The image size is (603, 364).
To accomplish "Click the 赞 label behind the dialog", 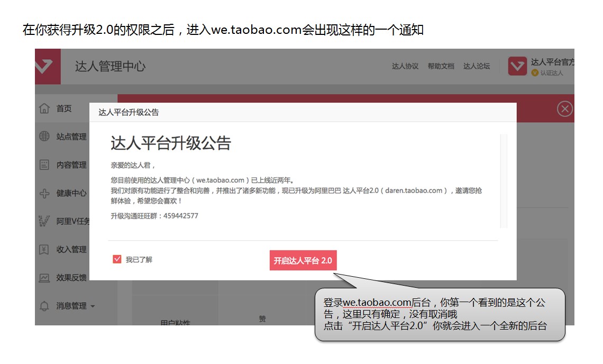I will [262, 319].
